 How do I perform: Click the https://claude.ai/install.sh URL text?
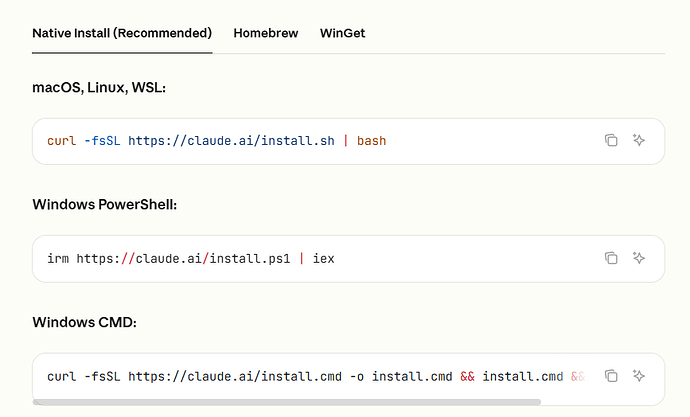tap(231, 141)
